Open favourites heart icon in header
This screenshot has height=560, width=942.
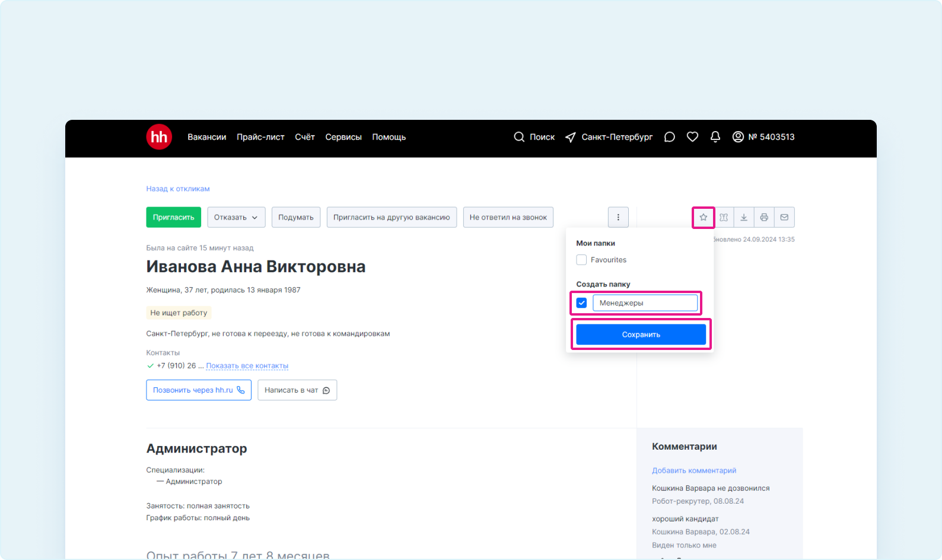click(x=692, y=137)
